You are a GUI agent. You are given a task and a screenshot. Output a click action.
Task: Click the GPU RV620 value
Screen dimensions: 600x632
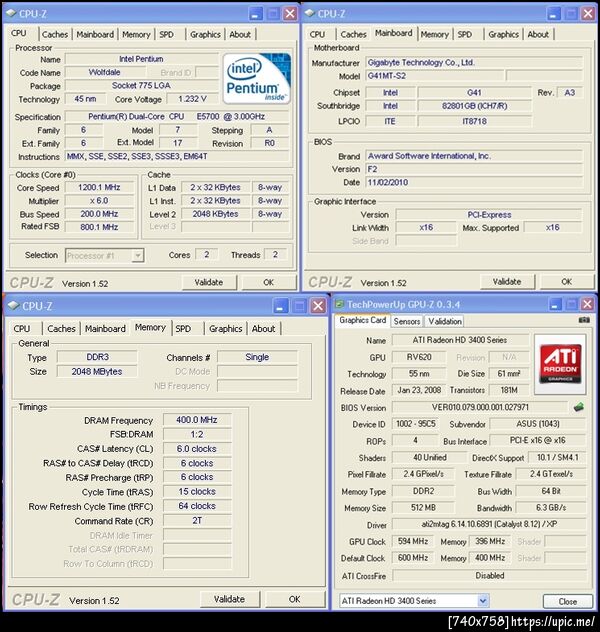(x=419, y=357)
